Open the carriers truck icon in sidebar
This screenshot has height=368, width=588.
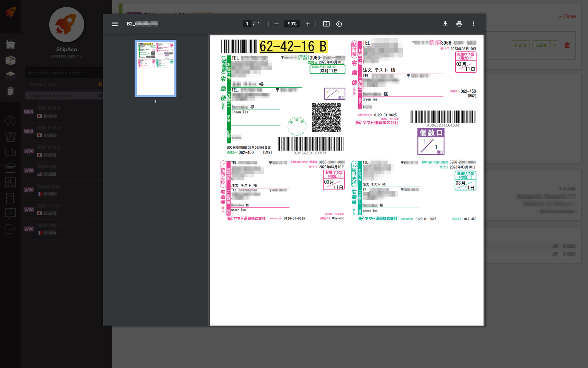(x=11, y=152)
